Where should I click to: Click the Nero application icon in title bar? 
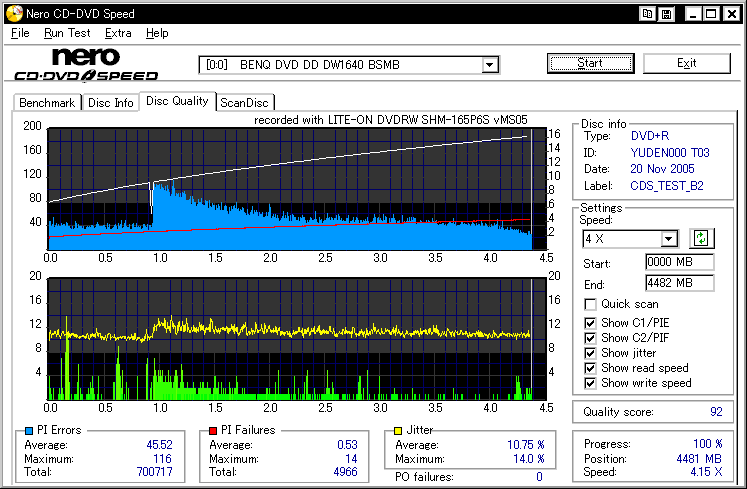(12, 14)
